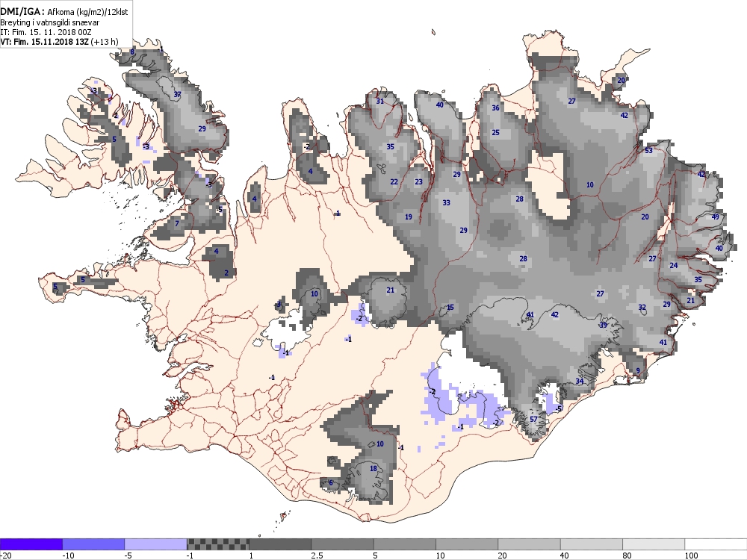
Task: Click the map value '9' on the southeast coast
Action: [x=638, y=371]
